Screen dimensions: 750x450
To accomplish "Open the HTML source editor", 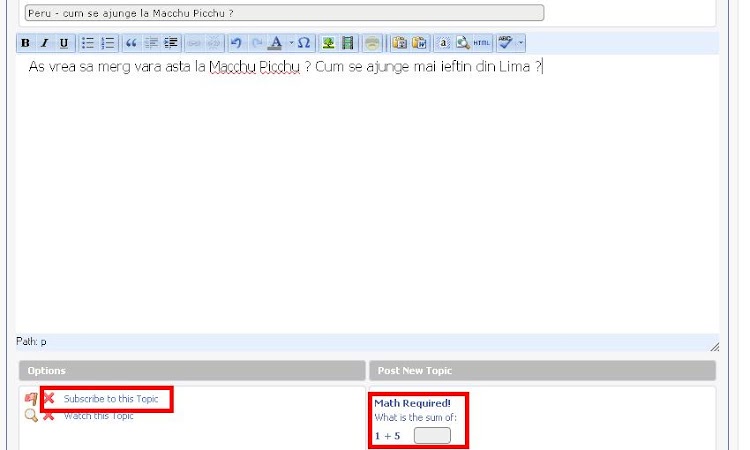I will [x=482, y=43].
